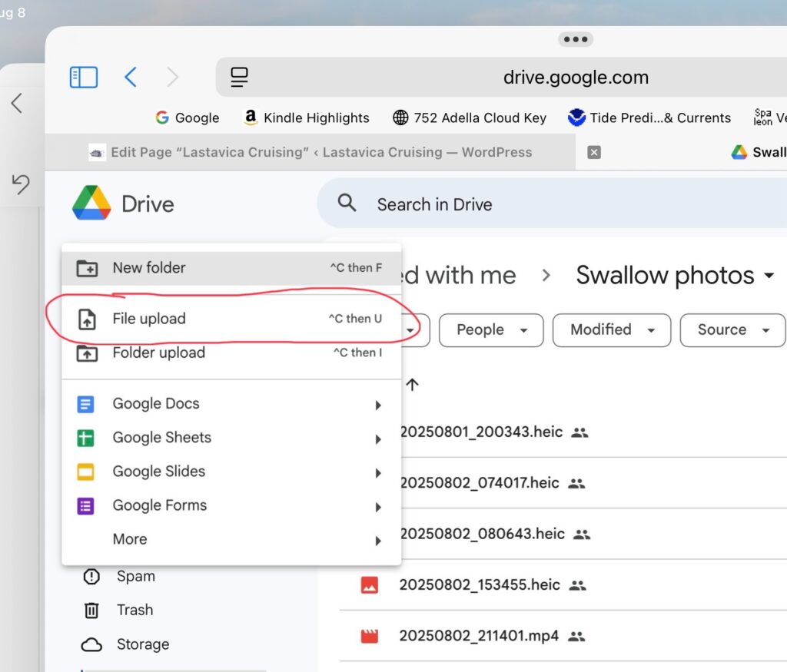This screenshot has height=672, width=787.
Task: Click the shared icon beside 20250802_211401.mp4
Action: point(576,637)
